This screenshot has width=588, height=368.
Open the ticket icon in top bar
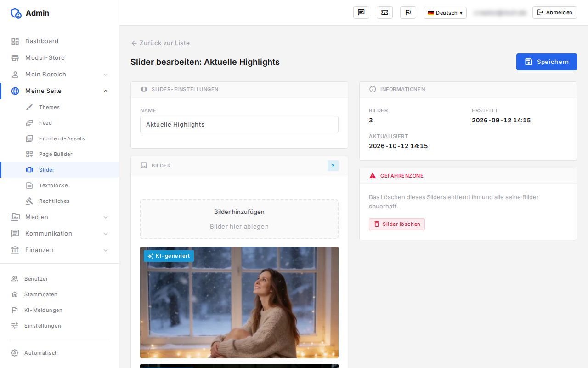pos(384,12)
